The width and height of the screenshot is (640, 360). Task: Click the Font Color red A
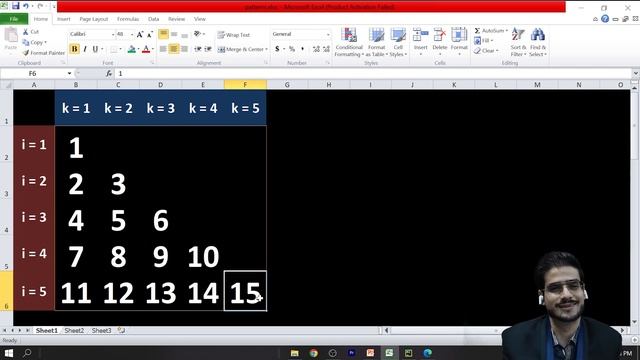tap(146, 49)
